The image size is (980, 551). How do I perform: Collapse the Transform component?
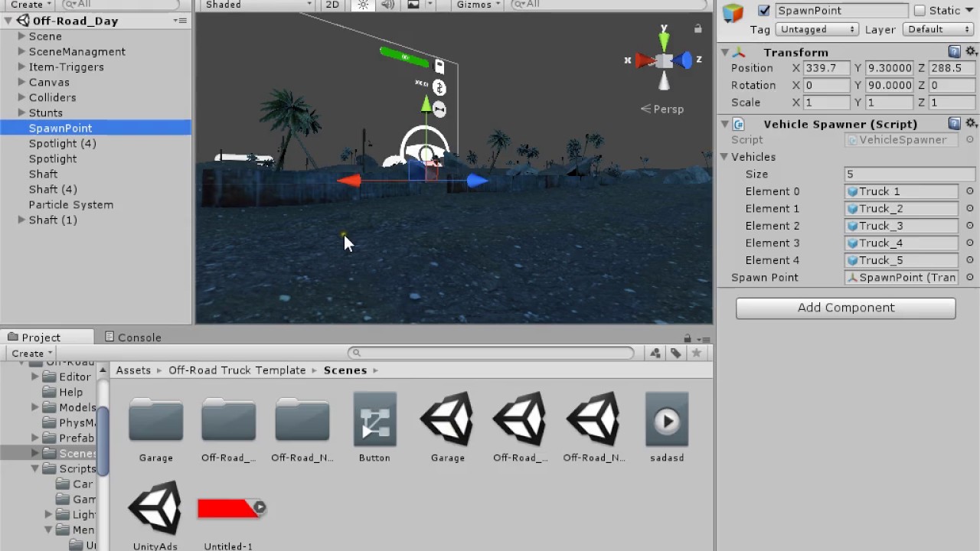pos(724,52)
